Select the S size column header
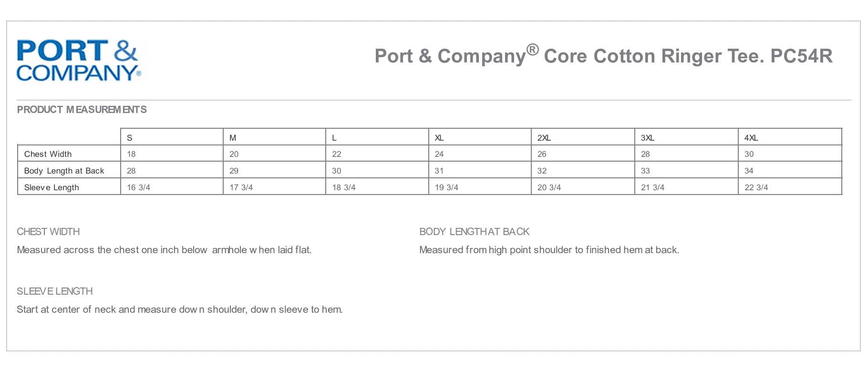Viewport: 868px width, 370px height. (x=130, y=138)
